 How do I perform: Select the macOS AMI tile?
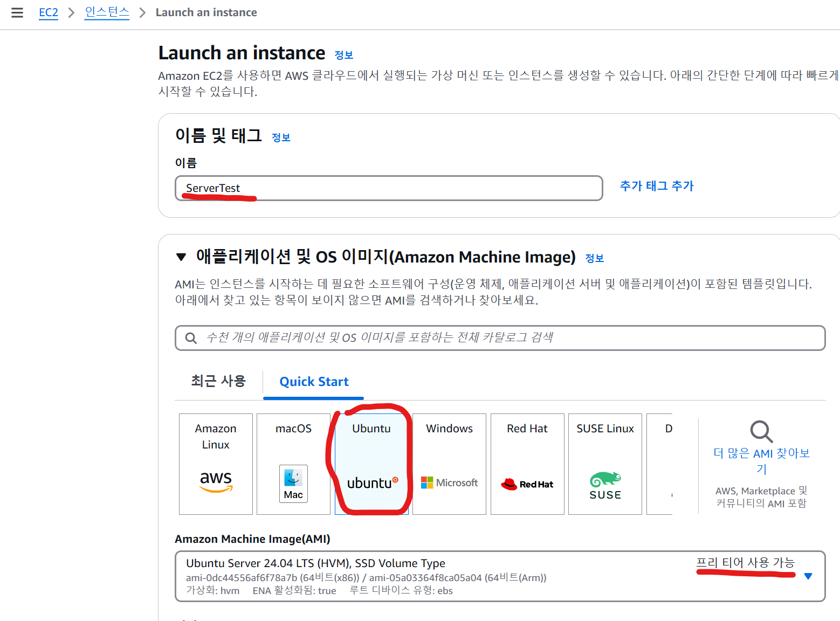[293, 464]
